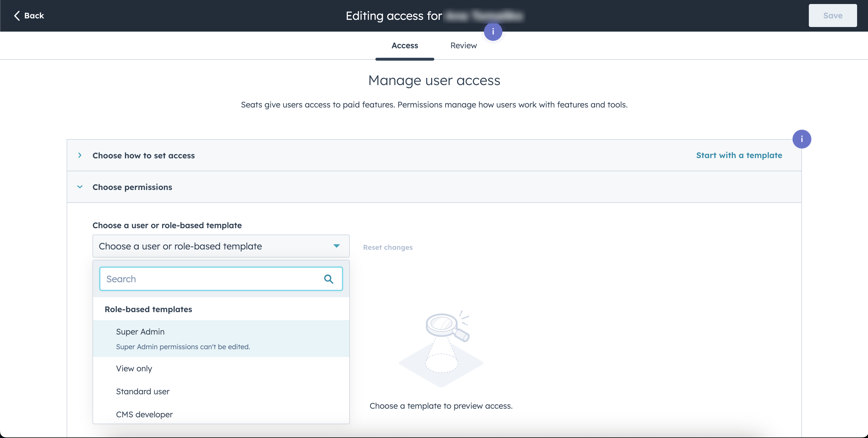Switch to the Review tab

pos(463,45)
